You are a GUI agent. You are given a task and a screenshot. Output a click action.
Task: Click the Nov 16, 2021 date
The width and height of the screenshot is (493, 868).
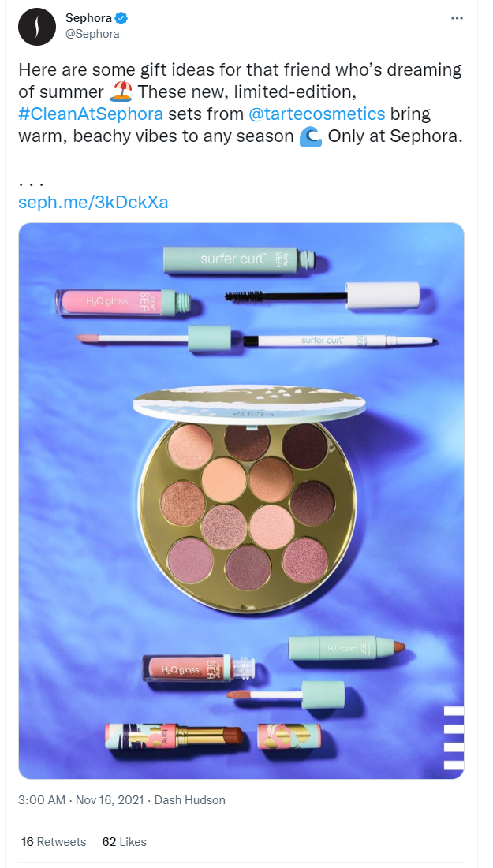click(110, 800)
